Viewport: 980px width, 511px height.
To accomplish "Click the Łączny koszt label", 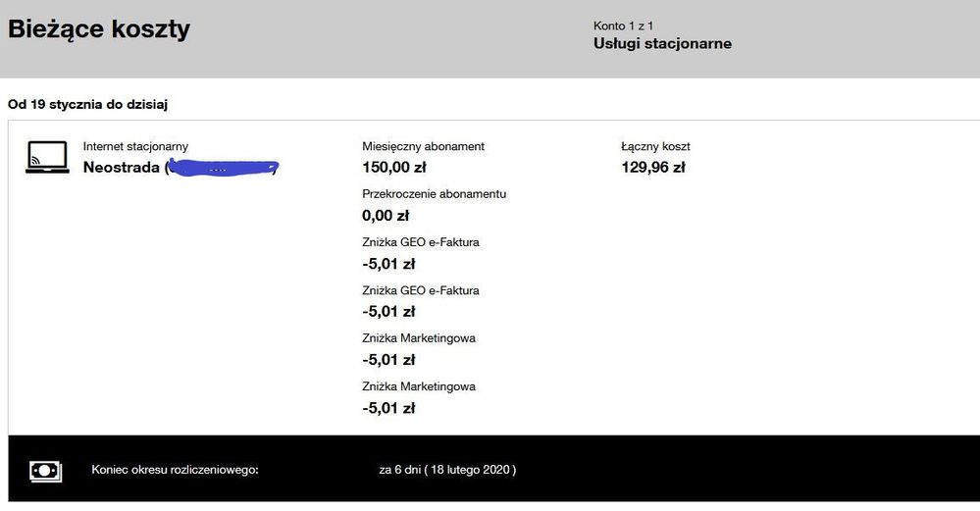I will coord(655,146).
